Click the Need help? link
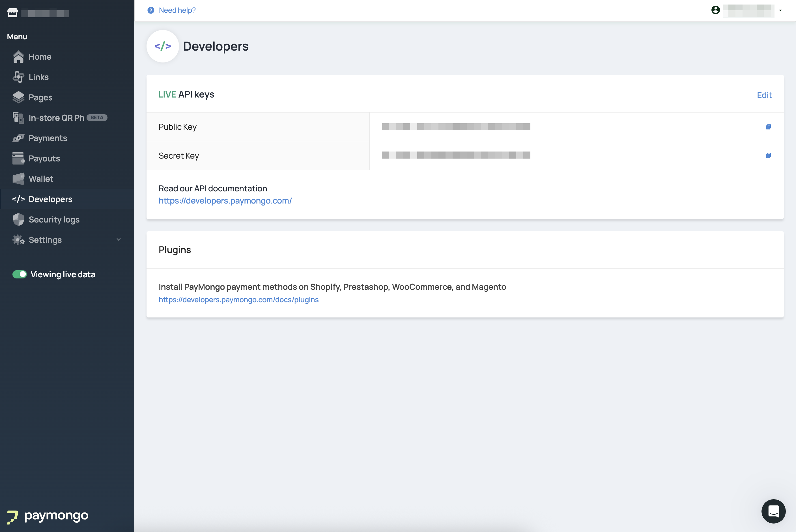 click(x=177, y=10)
